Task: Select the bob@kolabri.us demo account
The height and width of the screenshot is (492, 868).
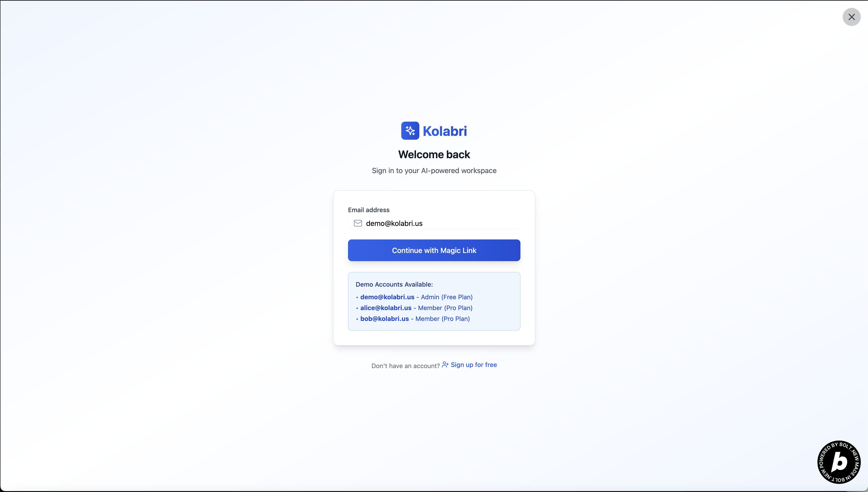Action: [385, 319]
